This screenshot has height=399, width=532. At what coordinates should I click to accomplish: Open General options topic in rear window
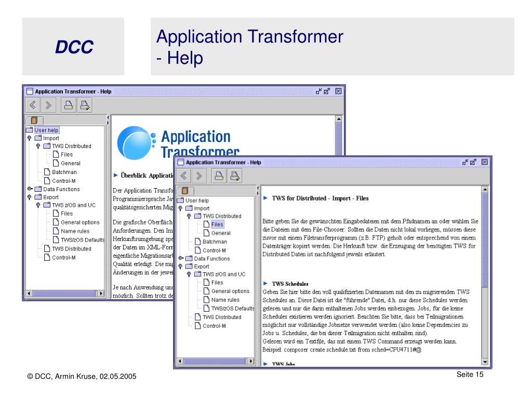pos(80,222)
